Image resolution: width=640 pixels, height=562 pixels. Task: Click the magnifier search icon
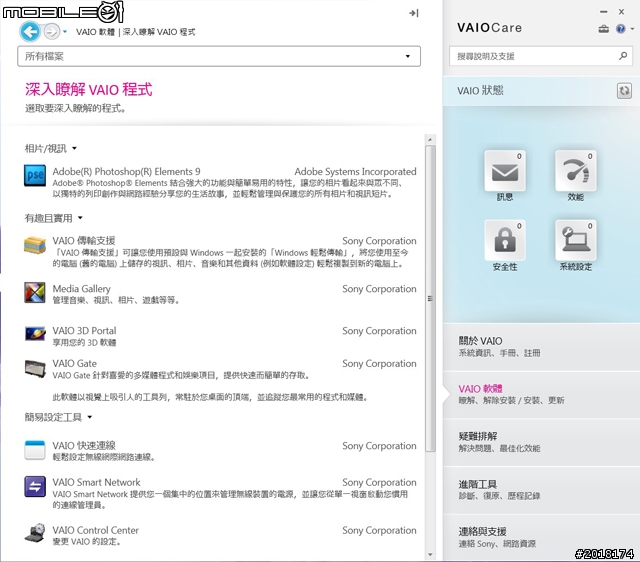click(623, 56)
